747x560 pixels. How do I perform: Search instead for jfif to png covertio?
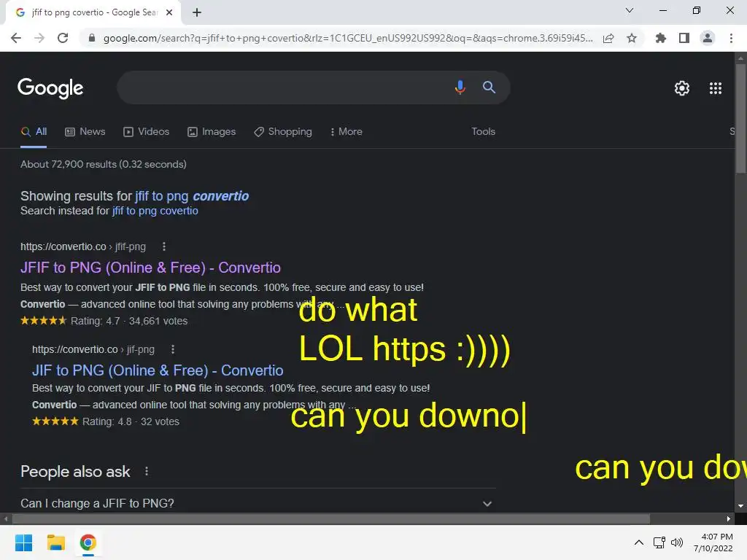(x=155, y=211)
